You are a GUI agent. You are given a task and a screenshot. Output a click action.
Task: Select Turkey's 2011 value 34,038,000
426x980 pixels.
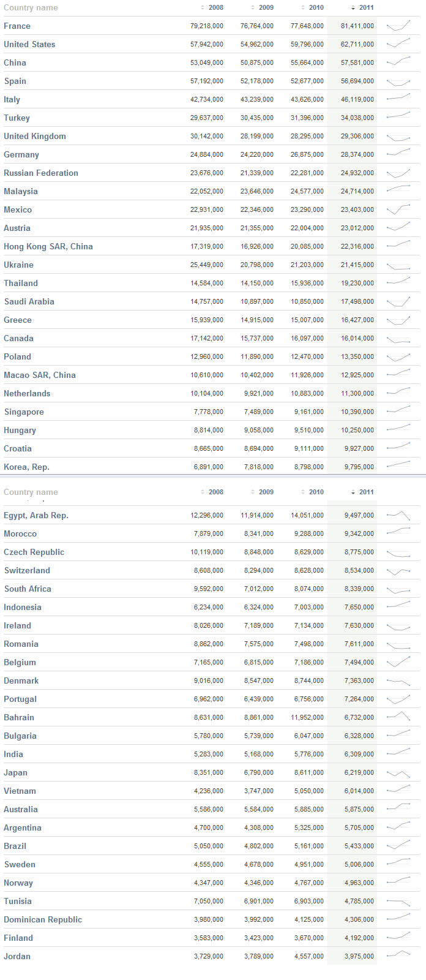point(357,118)
